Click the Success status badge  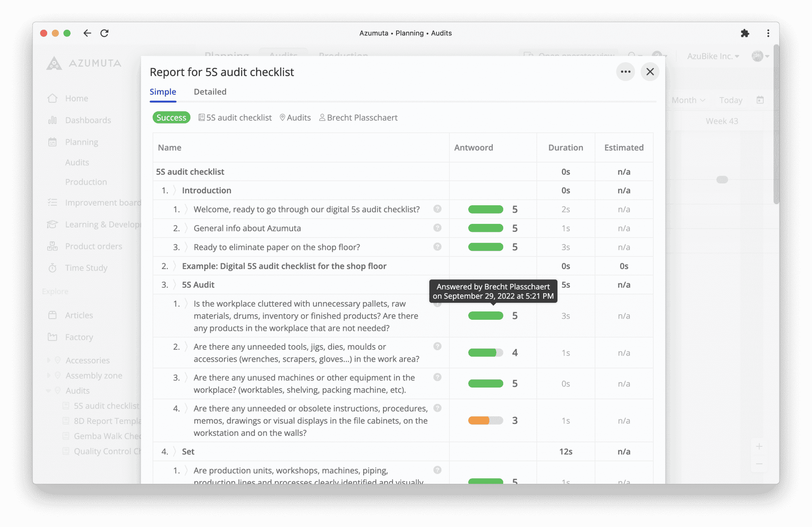[171, 117]
